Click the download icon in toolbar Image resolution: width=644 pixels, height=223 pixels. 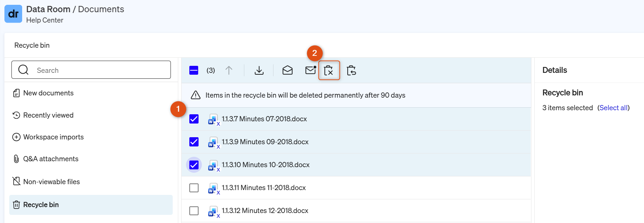click(259, 70)
